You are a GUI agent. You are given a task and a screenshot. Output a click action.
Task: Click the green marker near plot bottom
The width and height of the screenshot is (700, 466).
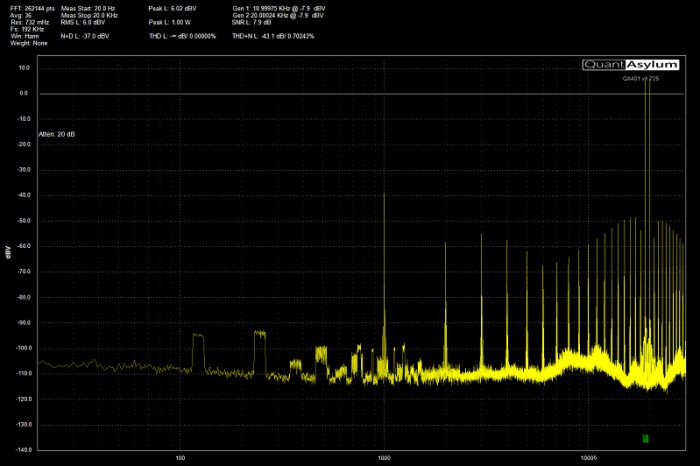pyautogui.click(x=645, y=438)
